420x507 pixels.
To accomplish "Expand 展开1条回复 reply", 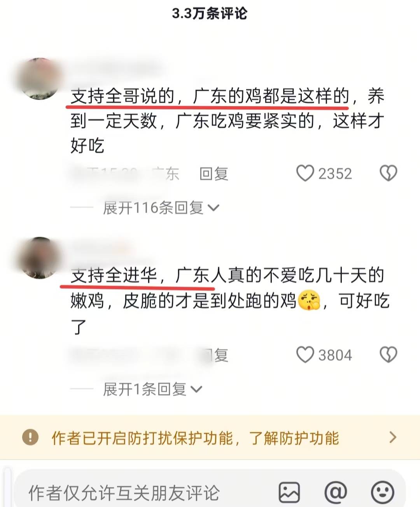I will tap(152, 389).
